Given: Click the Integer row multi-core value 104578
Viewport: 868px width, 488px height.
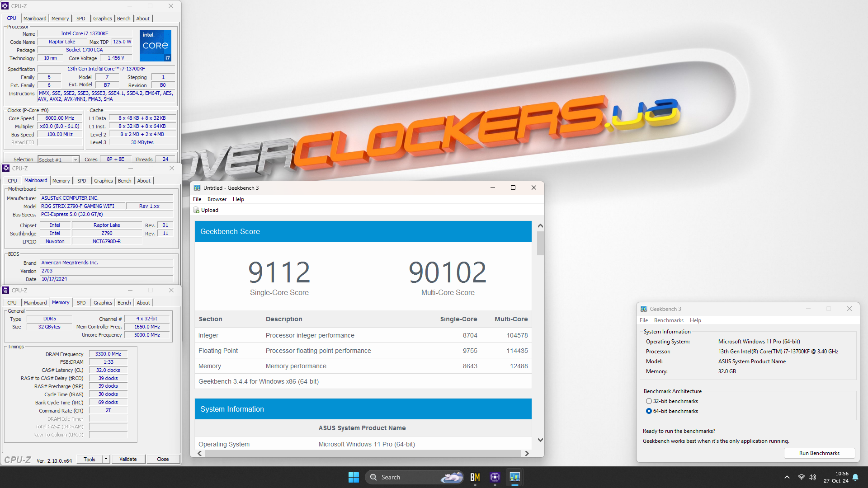Looking at the screenshot, I should [517, 335].
